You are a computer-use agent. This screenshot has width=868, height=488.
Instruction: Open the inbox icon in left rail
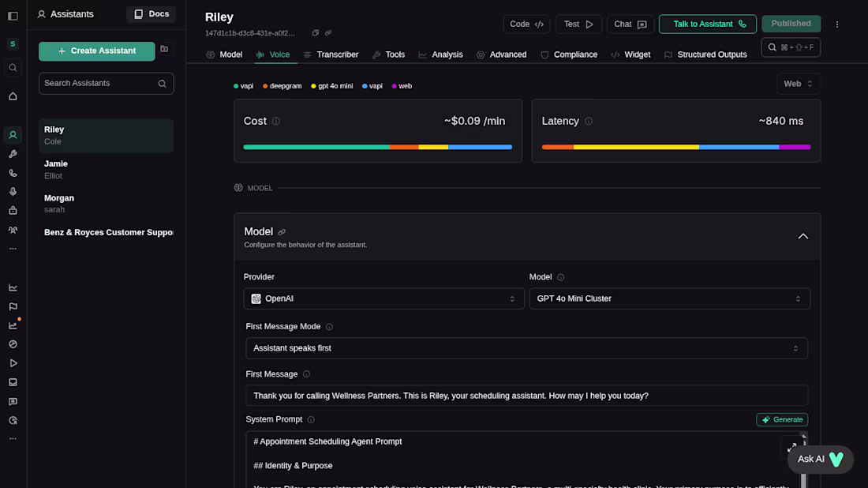pyautogui.click(x=13, y=382)
